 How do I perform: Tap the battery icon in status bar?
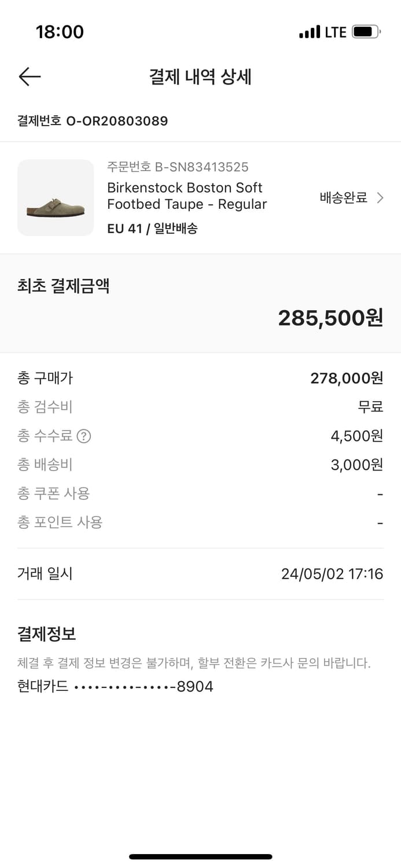click(x=366, y=32)
